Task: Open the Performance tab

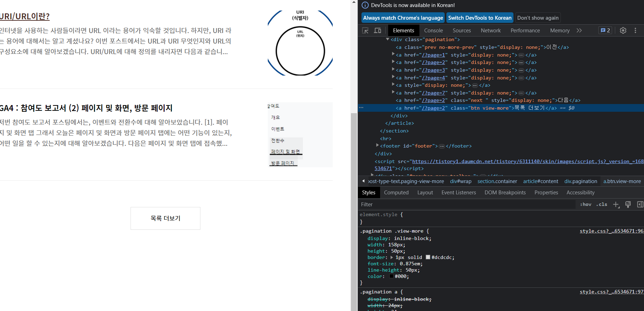Action: (525, 31)
